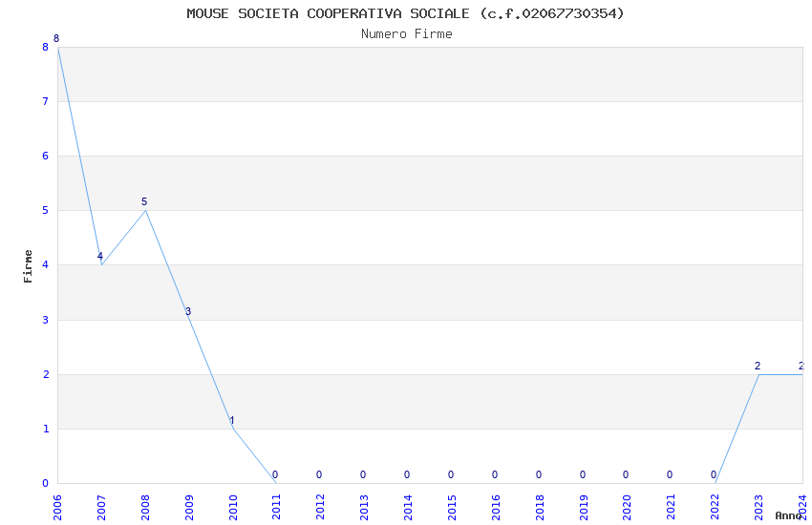
Task: Select y-axis tick label 0
Action: coord(46,483)
